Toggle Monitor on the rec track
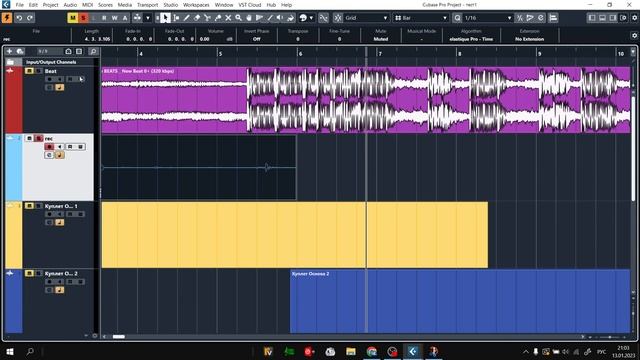The image size is (640, 360). (x=60, y=147)
